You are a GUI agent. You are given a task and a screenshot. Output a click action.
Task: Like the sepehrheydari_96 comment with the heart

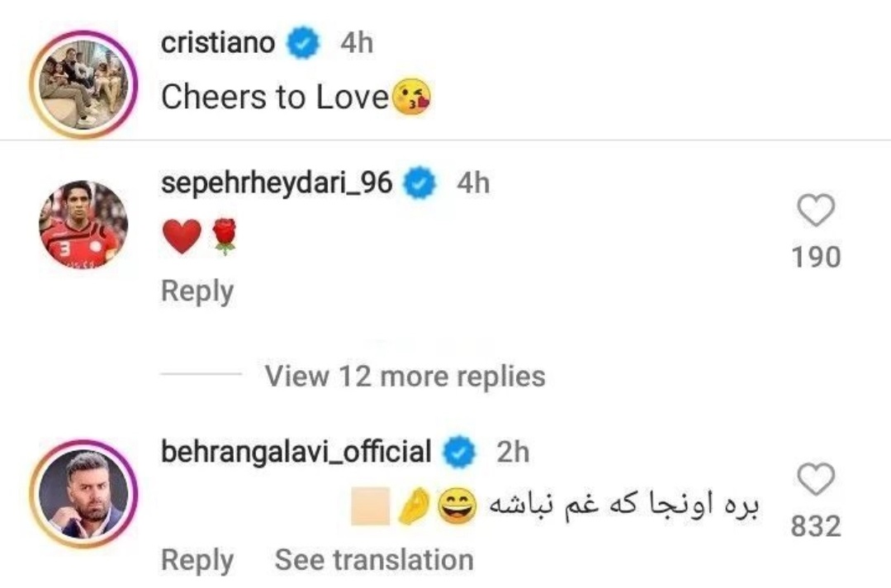click(x=817, y=211)
